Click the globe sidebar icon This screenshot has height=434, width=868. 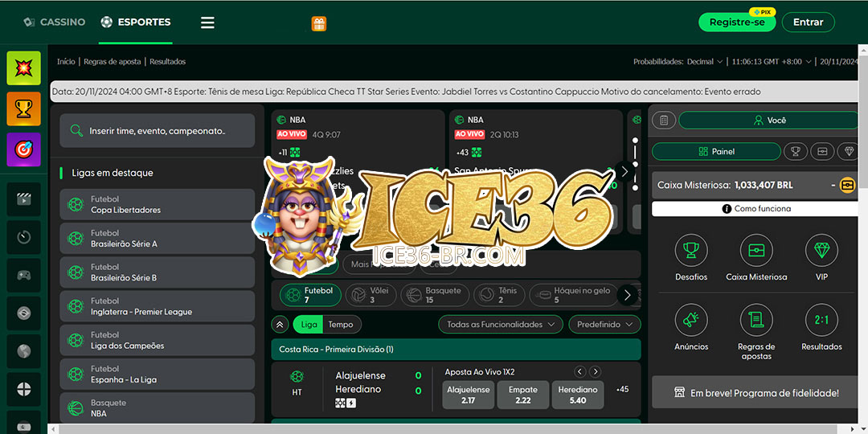coord(24,351)
